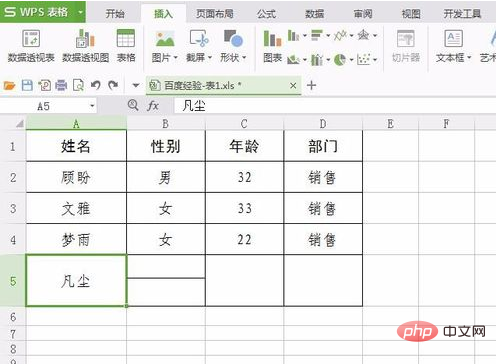Select column A header
Screen dimensions: 496x364
76,124
